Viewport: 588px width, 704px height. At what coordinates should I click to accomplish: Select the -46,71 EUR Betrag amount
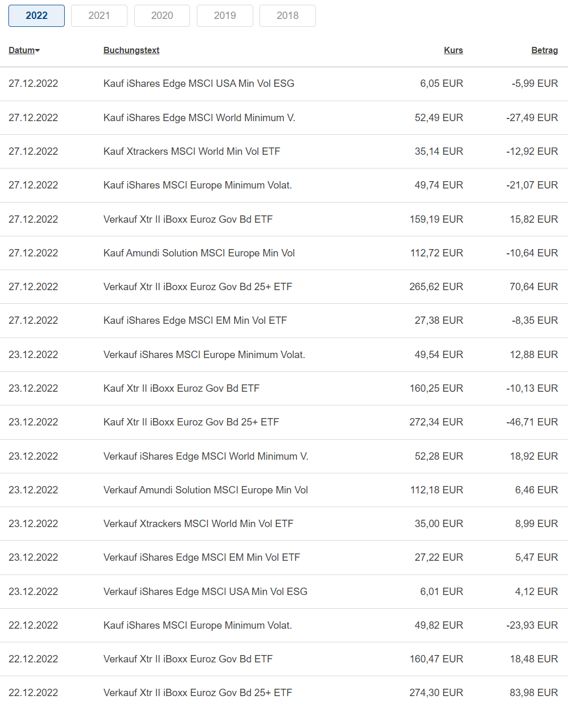[532, 422]
